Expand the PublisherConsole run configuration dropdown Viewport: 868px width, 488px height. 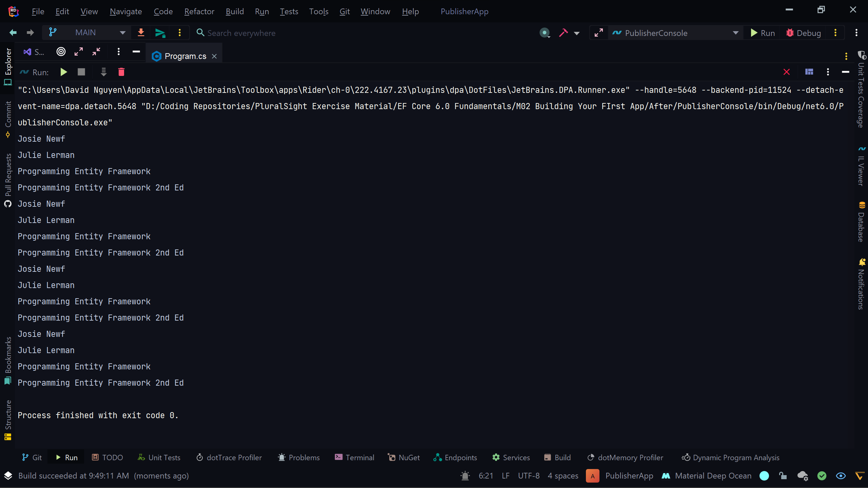735,33
